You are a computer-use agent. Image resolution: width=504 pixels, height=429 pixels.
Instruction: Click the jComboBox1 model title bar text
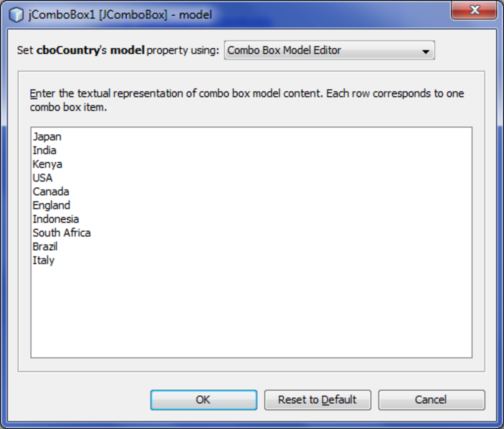[x=120, y=15]
